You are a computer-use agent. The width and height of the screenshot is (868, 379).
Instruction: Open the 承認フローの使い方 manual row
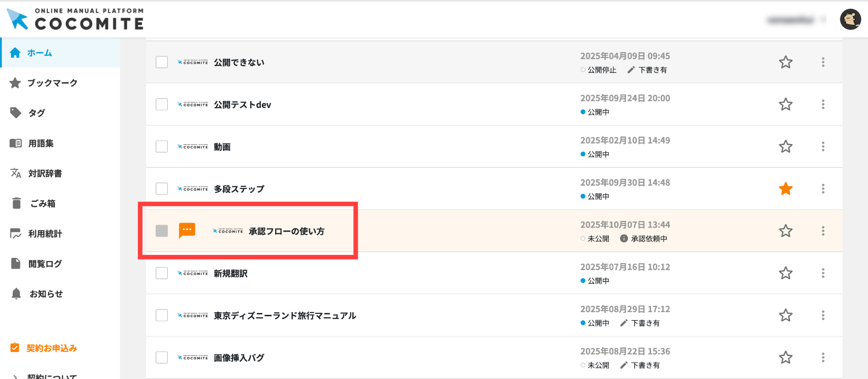[x=286, y=231]
